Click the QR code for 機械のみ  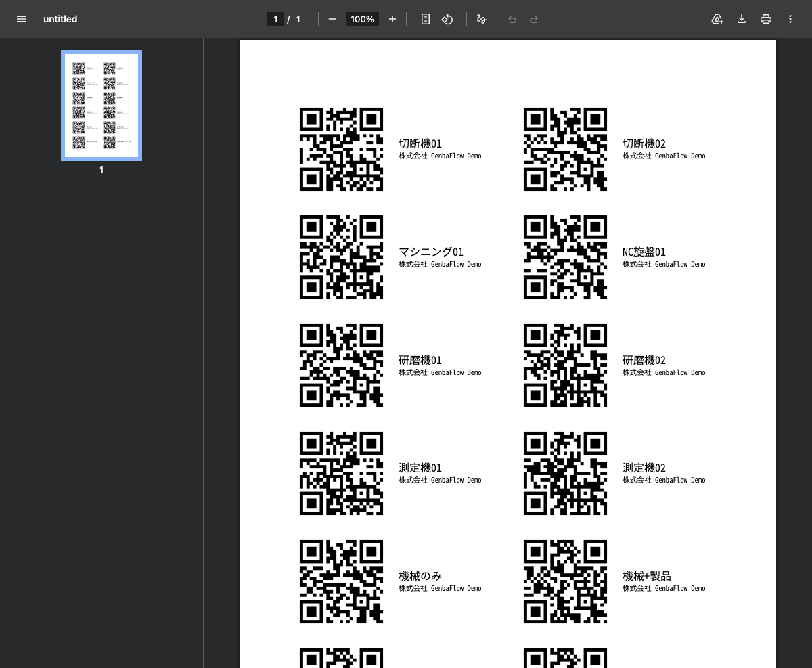[x=341, y=581]
